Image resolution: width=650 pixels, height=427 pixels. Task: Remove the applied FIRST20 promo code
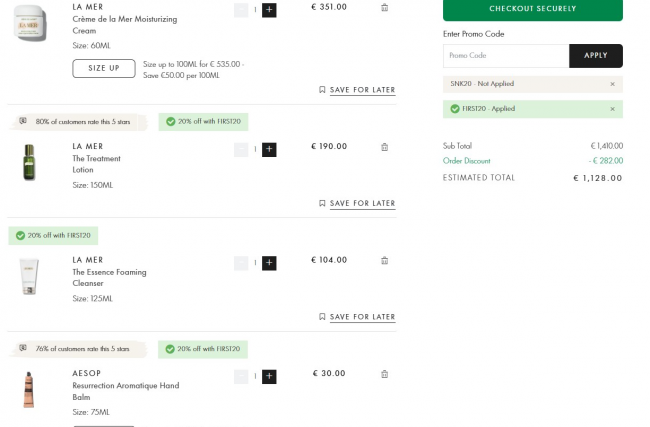pyautogui.click(x=613, y=109)
